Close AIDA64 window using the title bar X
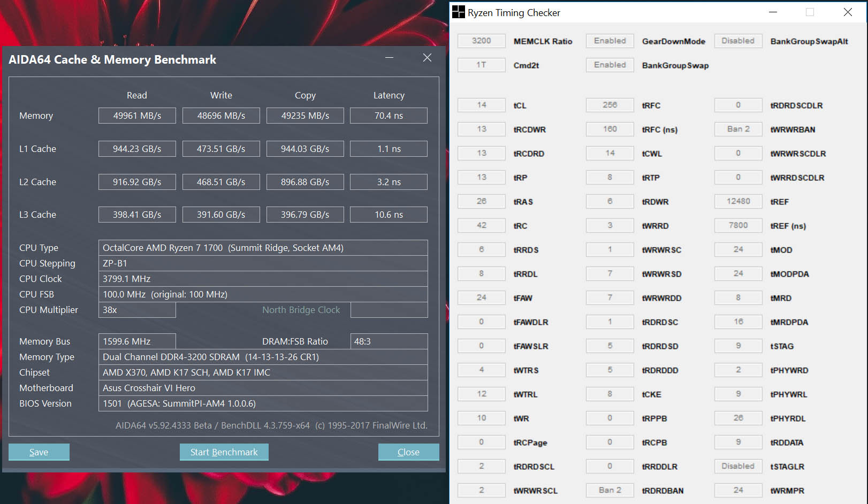Image resolution: width=868 pixels, height=504 pixels. coord(427,58)
